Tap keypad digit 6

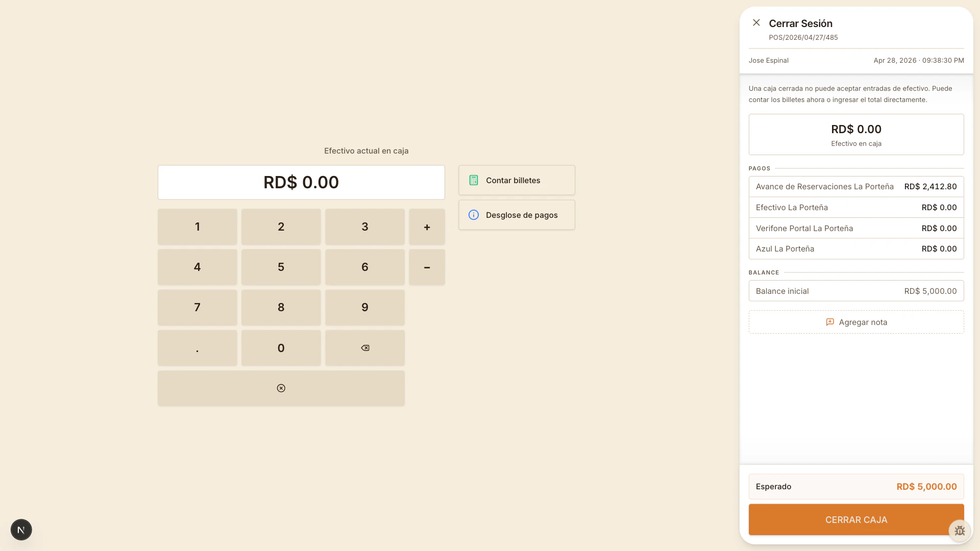click(365, 267)
